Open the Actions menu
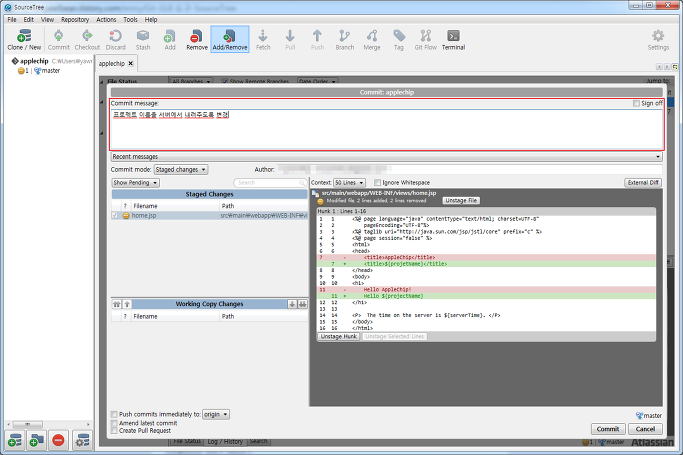683x455 pixels. (x=106, y=20)
